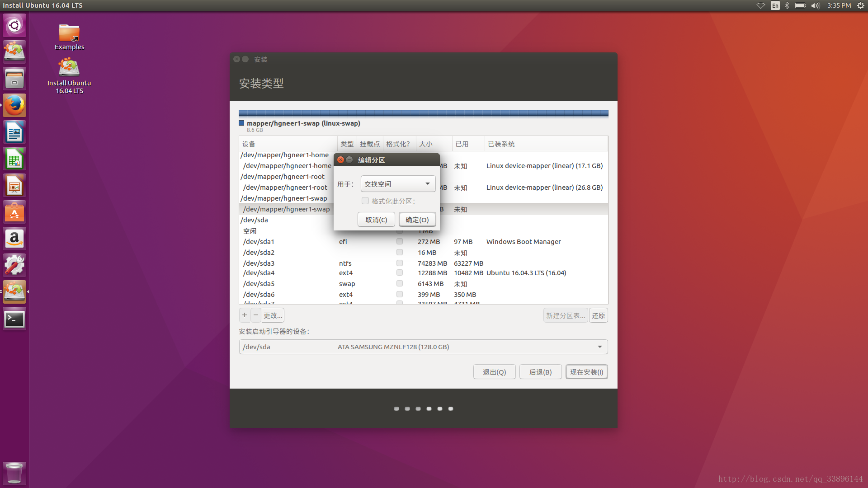Click the 现在安装(I) install now button

[x=586, y=372]
